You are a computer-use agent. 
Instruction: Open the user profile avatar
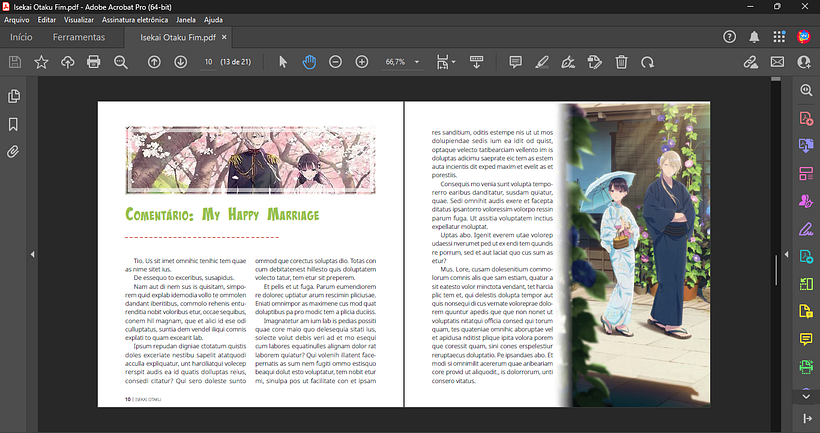pyautogui.click(x=804, y=37)
